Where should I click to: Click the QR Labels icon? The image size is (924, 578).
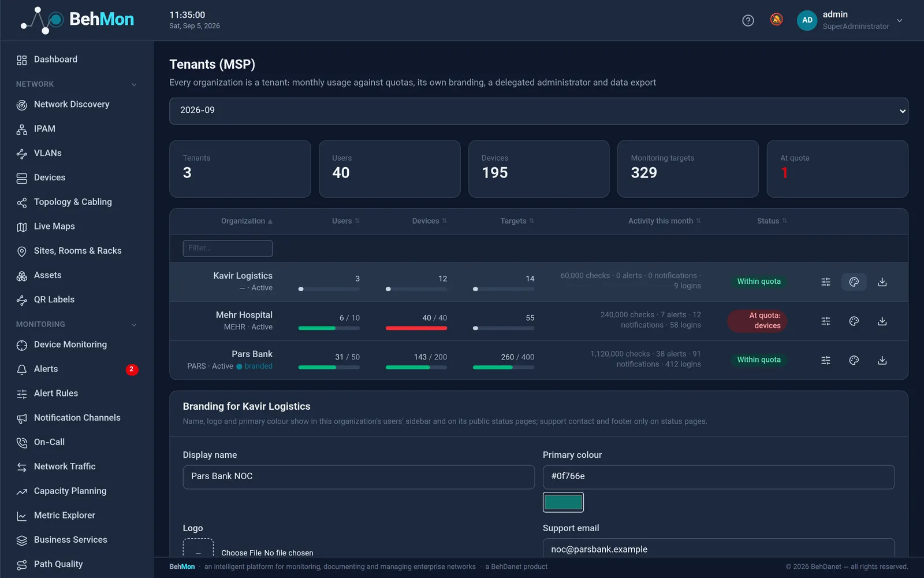[22, 300]
